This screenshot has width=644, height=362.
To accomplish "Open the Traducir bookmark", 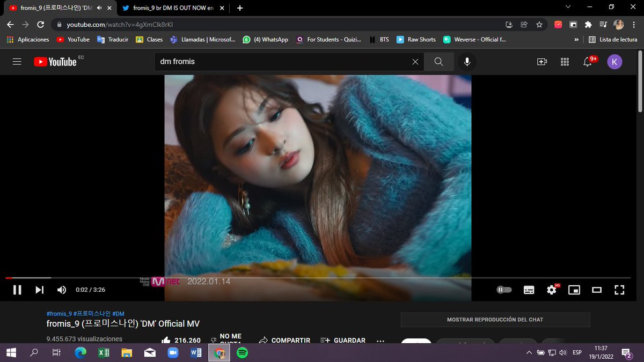I will click(x=113, y=40).
